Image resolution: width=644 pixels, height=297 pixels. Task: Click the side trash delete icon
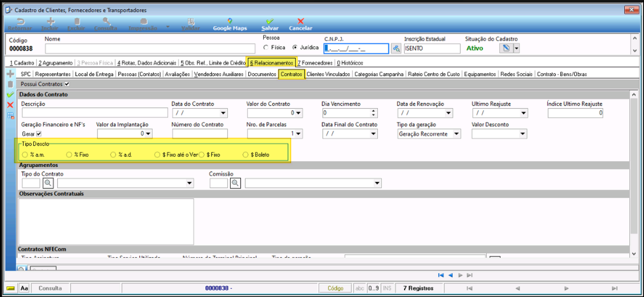(10, 84)
